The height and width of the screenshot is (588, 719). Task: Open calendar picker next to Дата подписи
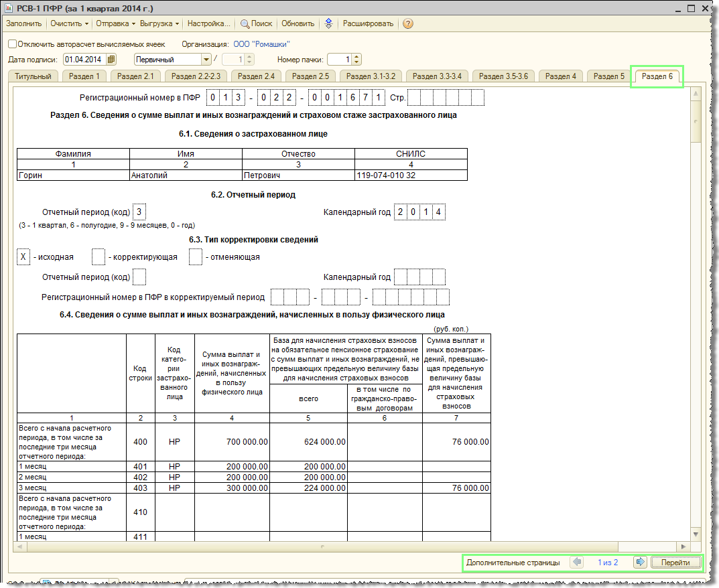[x=111, y=60]
